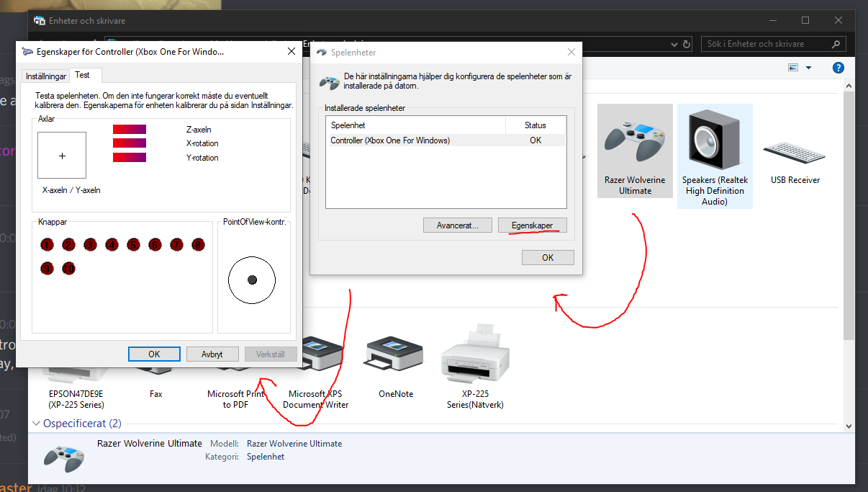Switch to the Inställningar tab
The height and width of the screenshot is (492, 868).
click(x=45, y=76)
